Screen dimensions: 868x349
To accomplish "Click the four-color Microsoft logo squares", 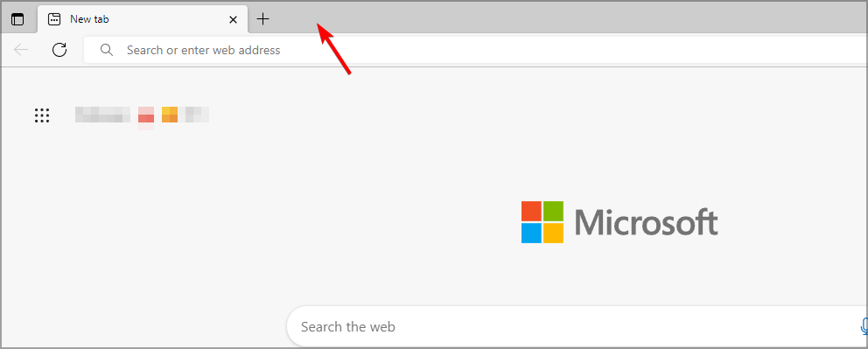I will point(542,222).
